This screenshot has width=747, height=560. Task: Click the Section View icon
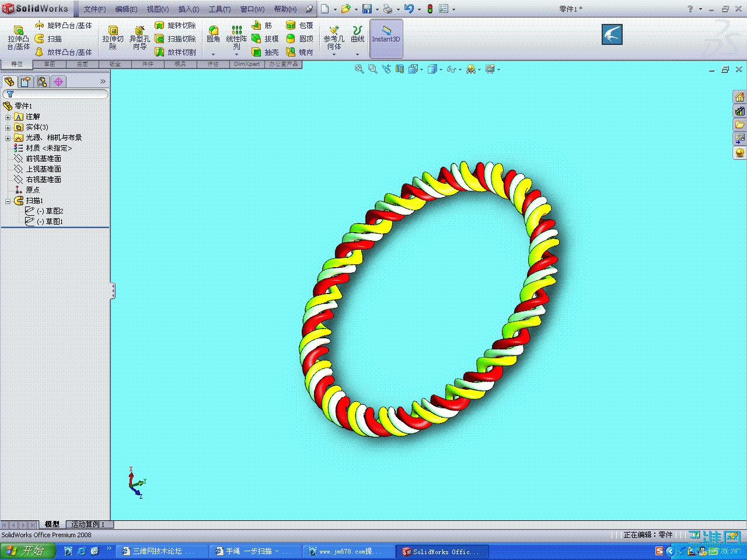[x=399, y=69]
